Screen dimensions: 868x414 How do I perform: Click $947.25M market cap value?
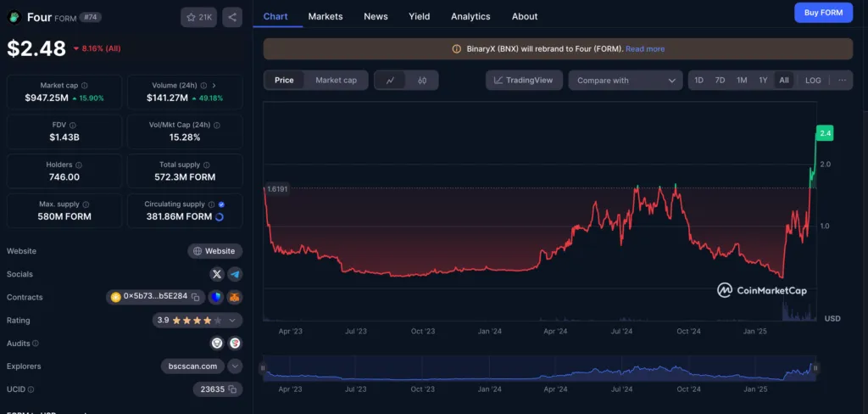(47, 98)
